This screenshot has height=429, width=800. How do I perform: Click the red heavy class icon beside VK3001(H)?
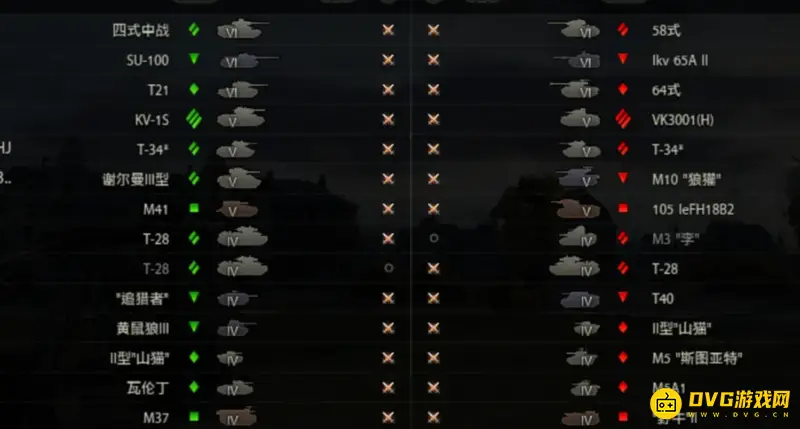(623, 119)
